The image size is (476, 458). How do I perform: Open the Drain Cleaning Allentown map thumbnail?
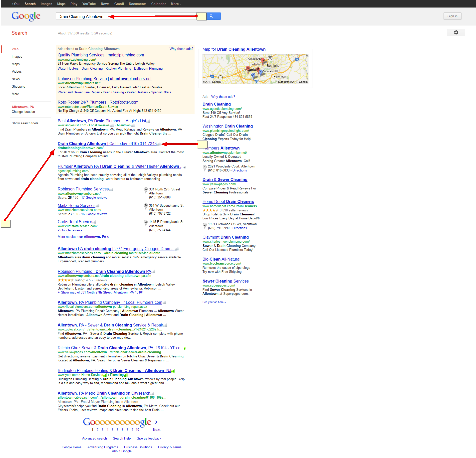[255, 69]
